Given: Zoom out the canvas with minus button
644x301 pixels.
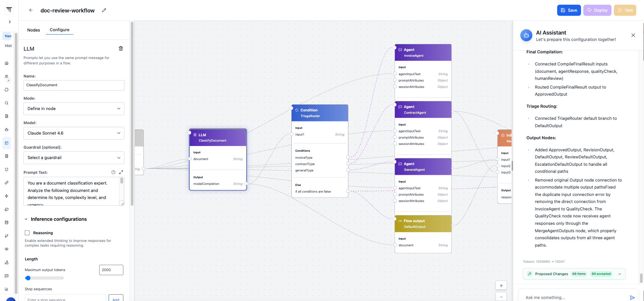Looking at the screenshot, I should 501,297.
